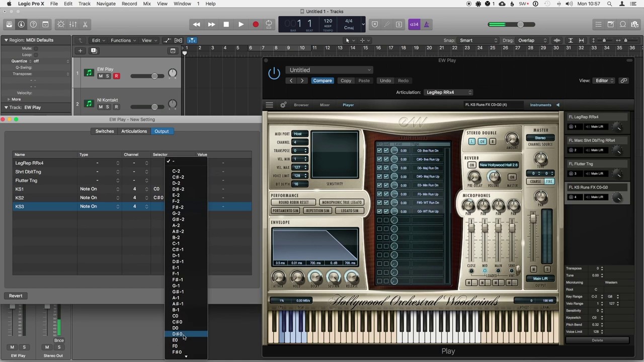
Task: Open the Edit dropdown in Tracks area
Action: click(x=98, y=40)
